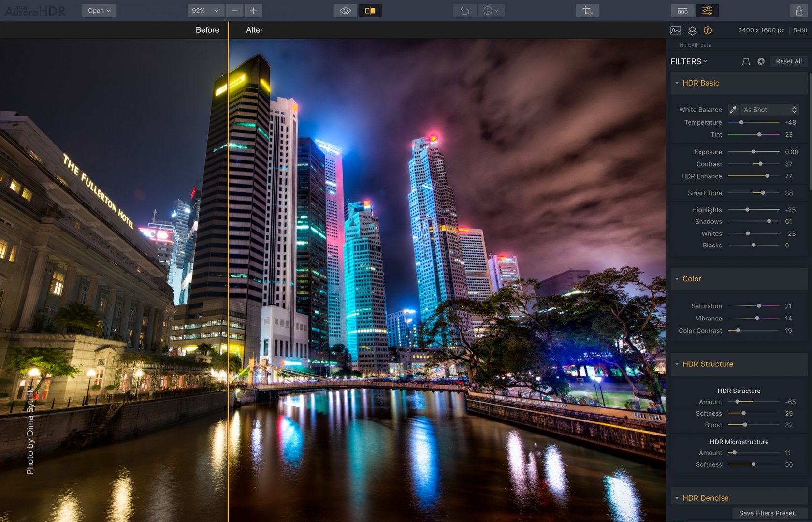The width and height of the screenshot is (812, 522).
Task: Toggle the filters sidebar panel
Action: (707, 11)
